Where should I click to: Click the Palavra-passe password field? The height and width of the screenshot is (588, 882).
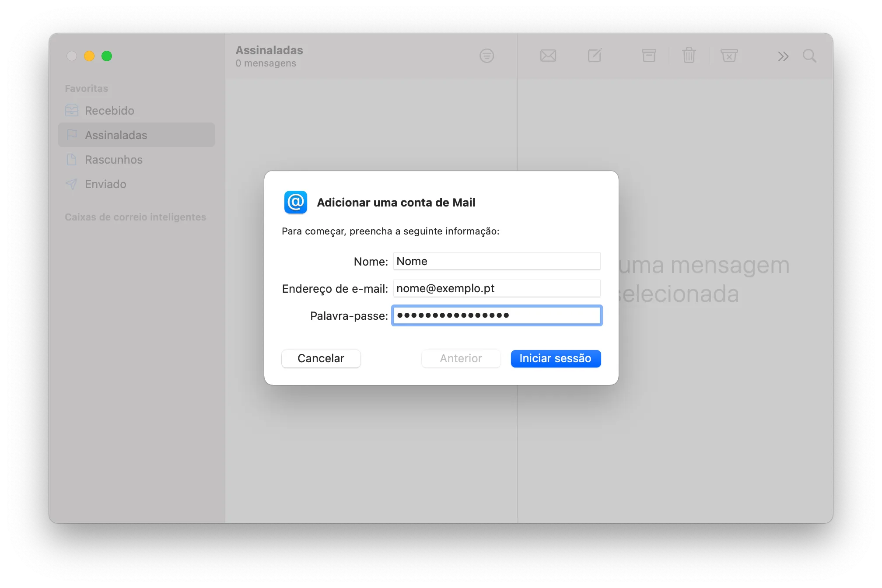click(497, 315)
